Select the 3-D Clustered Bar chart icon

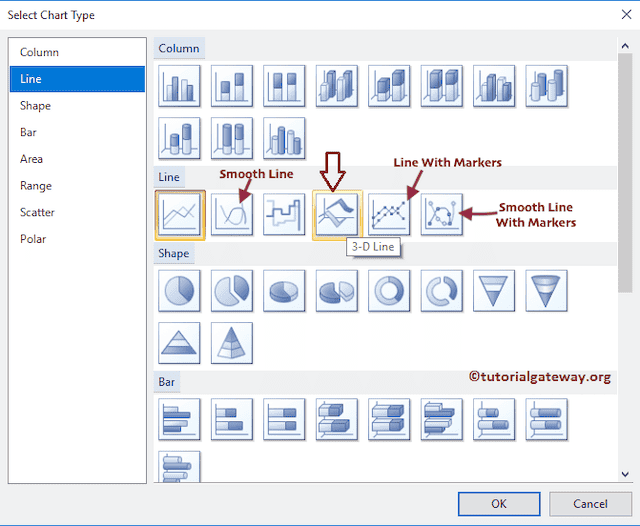click(x=442, y=419)
